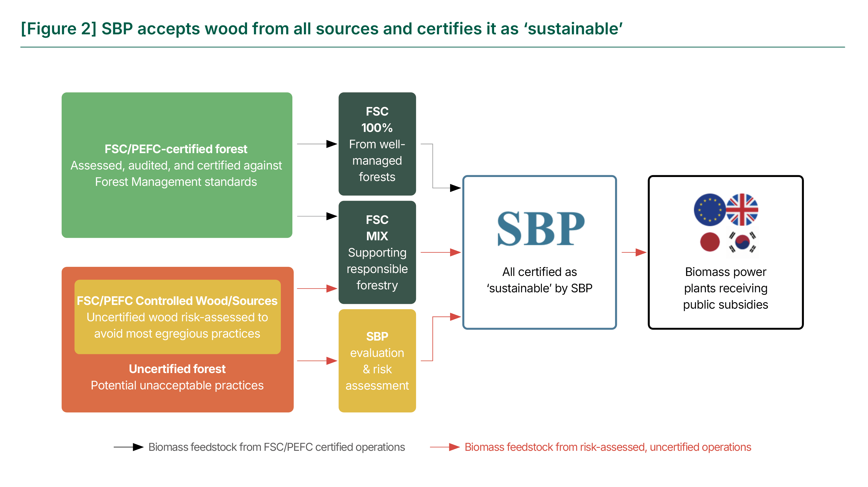Click 'From well-managed forests' text
Screen dimensions: 868x487
pyautogui.click(x=377, y=160)
